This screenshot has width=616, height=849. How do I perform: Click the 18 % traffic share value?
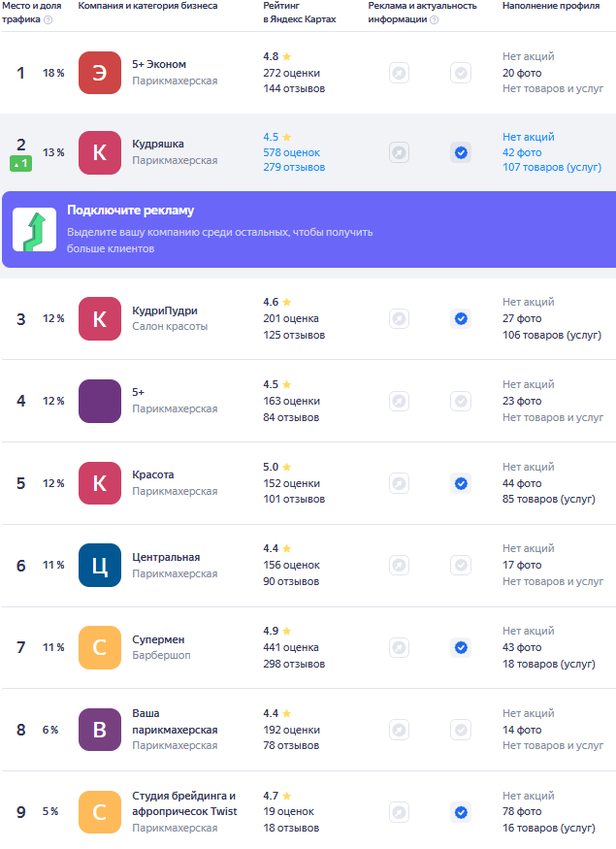pos(53,73)
